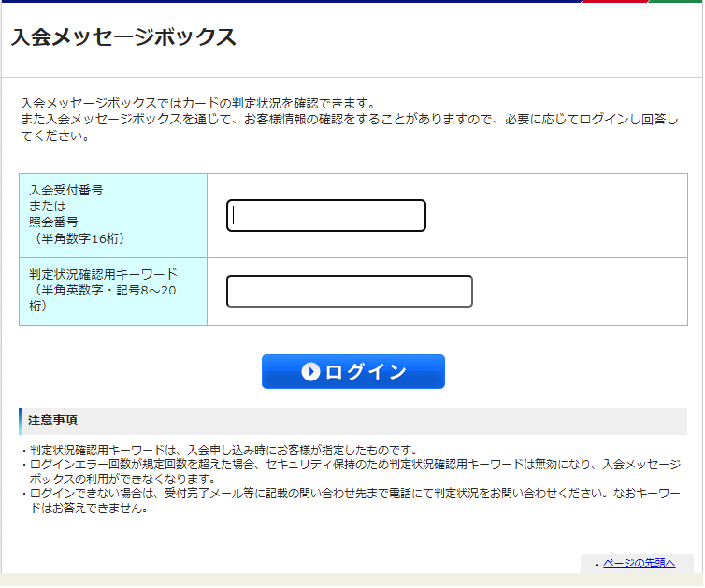Click the small triangle icon beside ページの先頭へ
Viewport: 705px width, 588px height.
(597, 565)
